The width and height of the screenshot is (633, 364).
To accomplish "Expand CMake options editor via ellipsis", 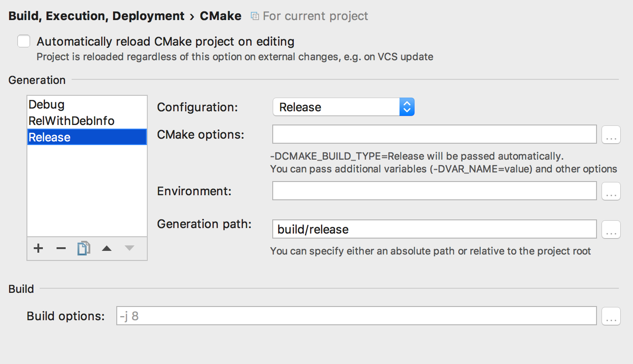I will click(x=611, y=135).
